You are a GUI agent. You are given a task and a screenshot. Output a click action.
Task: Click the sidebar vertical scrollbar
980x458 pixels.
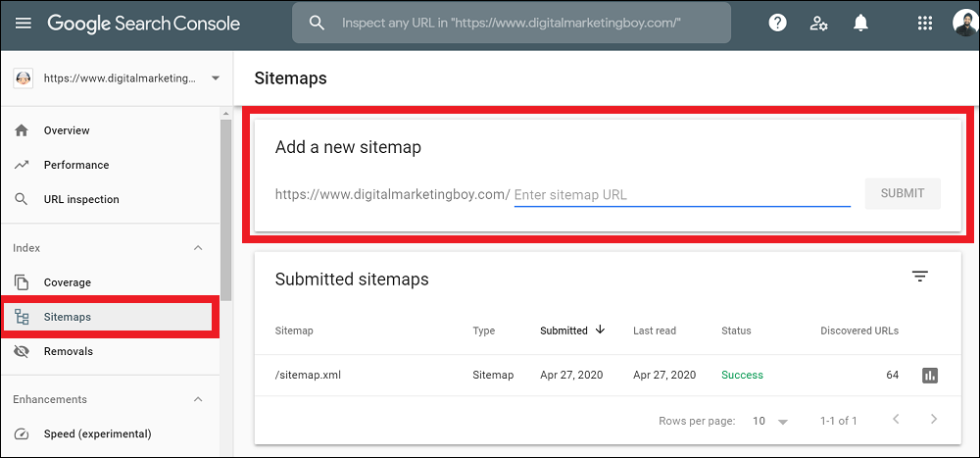click(x=225, y=210)
